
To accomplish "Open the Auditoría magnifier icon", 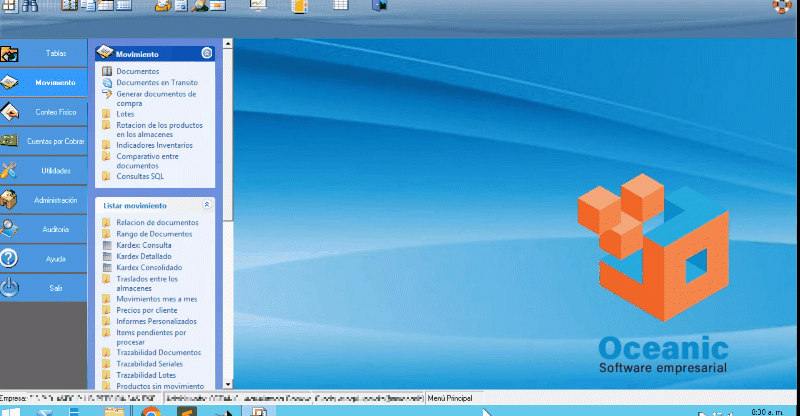I will click(x=10, y=228).
